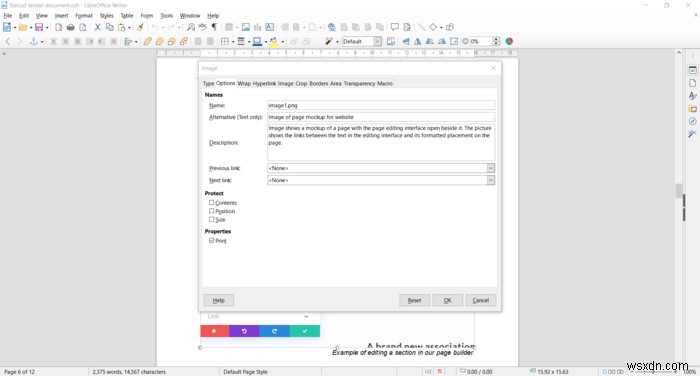The image size is (700, 376).
Task: Click the Open folder icon
Action: (23, 27)
